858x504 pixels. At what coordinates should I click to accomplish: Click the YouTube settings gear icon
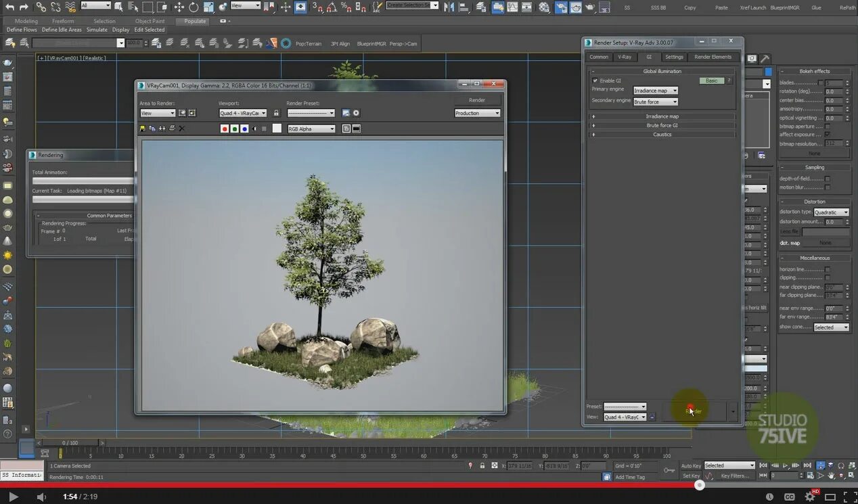tap(809, 497)
